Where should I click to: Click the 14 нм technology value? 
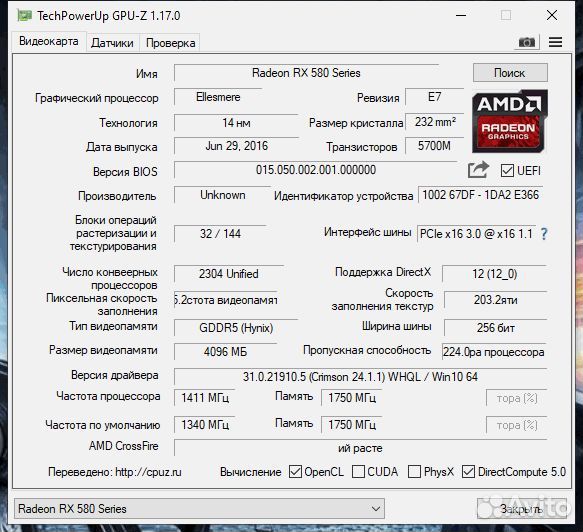[236, 122]
